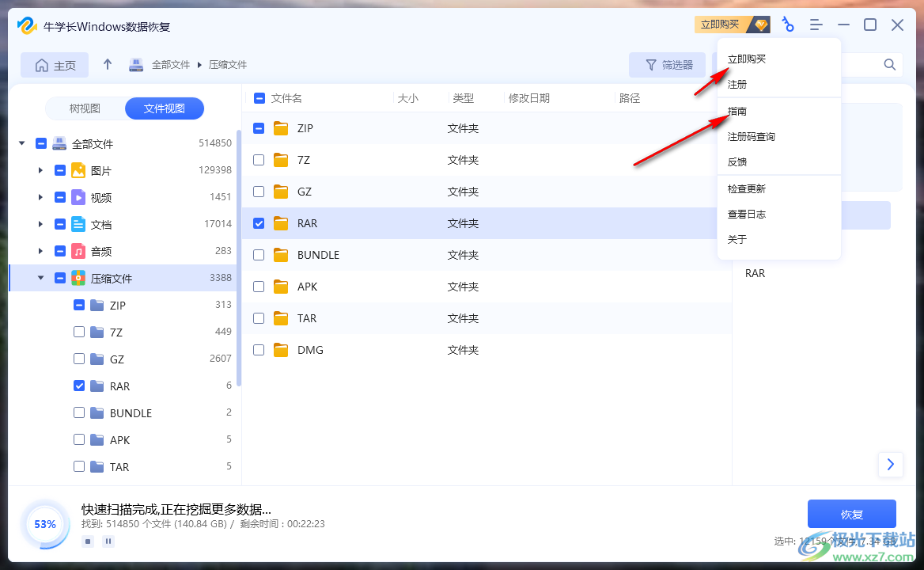Click the 53% scan progress circle
The width and height of the screenshot is (924, 570).
pos(45,524)
